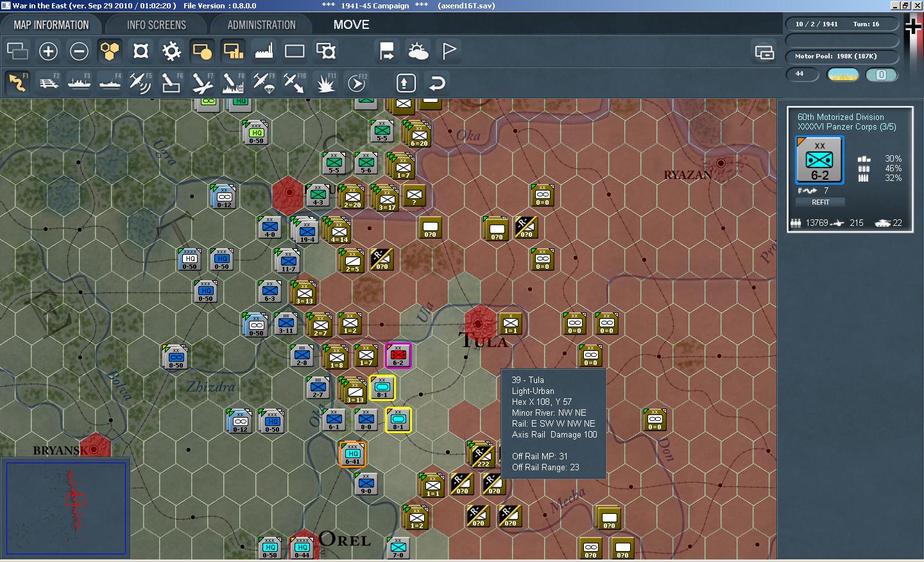Viewport: 924px width, 562px height.
Task: Toggle the yellow rectangle-with-circle icon
Action: point(202,51)
